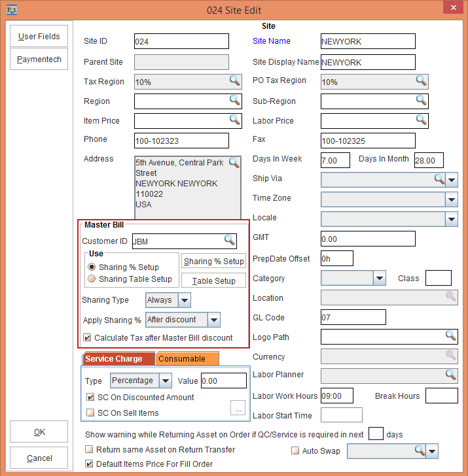Toggle Calculate Tax after Master Bill discount
This screenshot has height=476, width=468.
(88, 338)
